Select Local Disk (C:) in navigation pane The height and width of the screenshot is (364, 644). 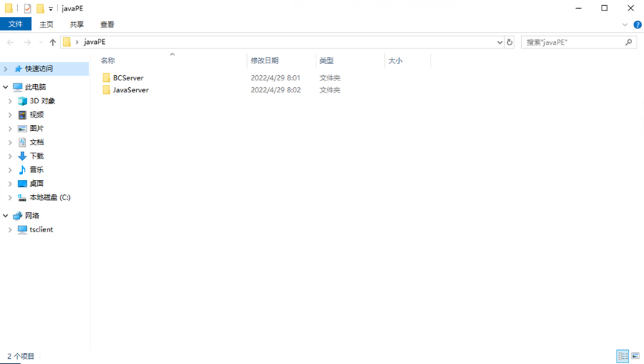pyautogui.click(x=50, y=197)
